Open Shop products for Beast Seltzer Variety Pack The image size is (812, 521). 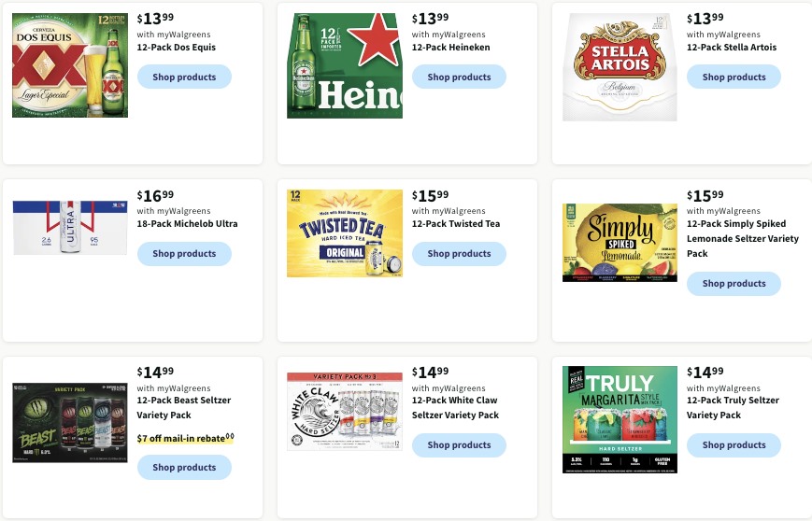pos(184,467)
